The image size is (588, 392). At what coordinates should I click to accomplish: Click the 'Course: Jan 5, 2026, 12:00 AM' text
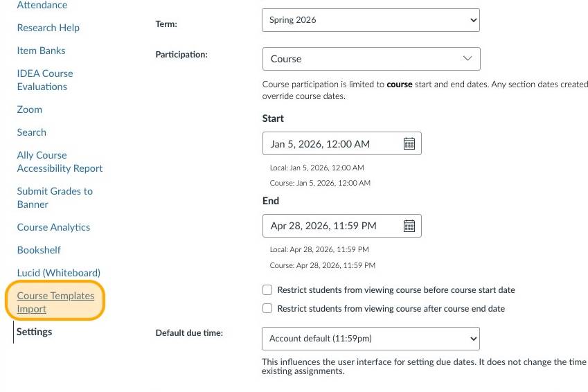click(x=320, y=183)
